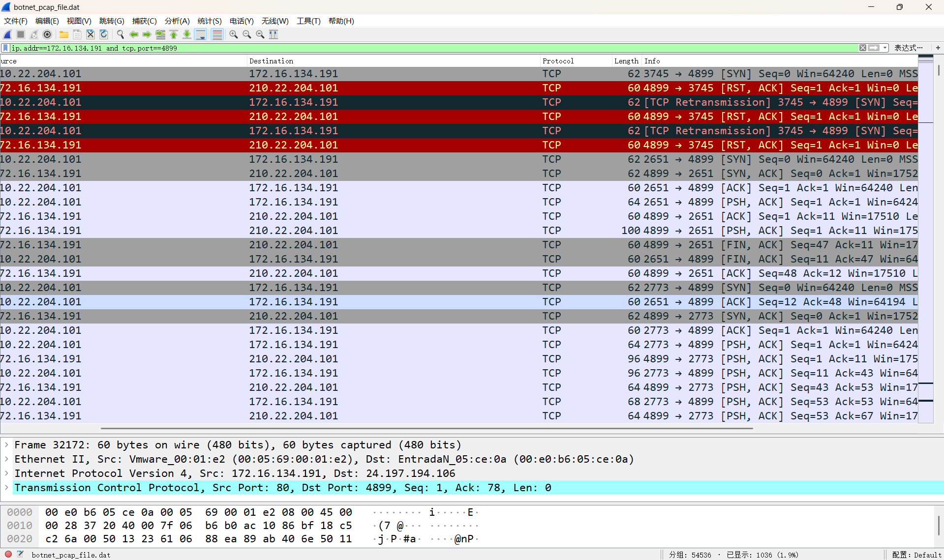Viewport: 944px width, 560px height.
Task: Select the length 100 [PSH, ACK] packet
Action: (459, 231)
